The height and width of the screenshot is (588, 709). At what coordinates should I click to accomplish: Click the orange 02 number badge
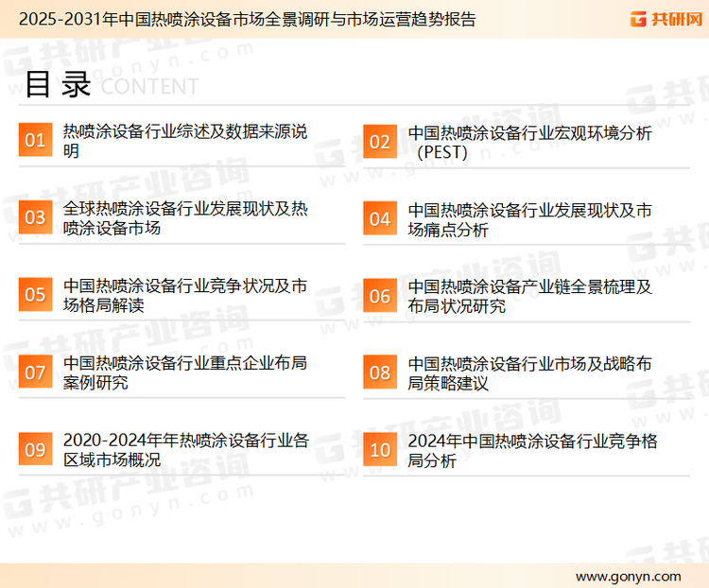coord(380,142)
